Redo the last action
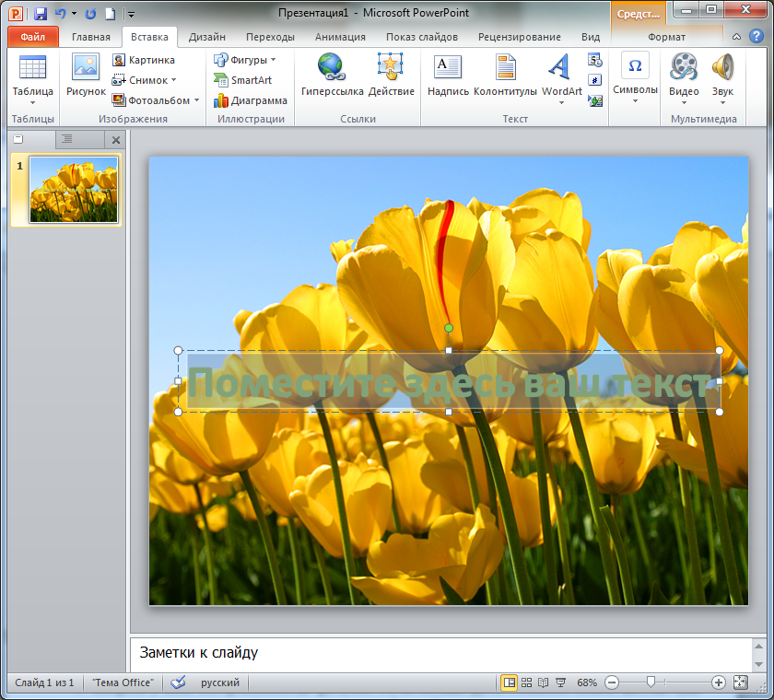774x700 pixels. pyautogui.click(x=90, y=13)
